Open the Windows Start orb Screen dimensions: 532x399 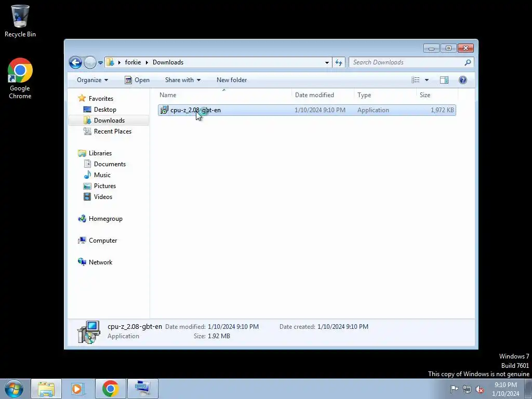14,389
